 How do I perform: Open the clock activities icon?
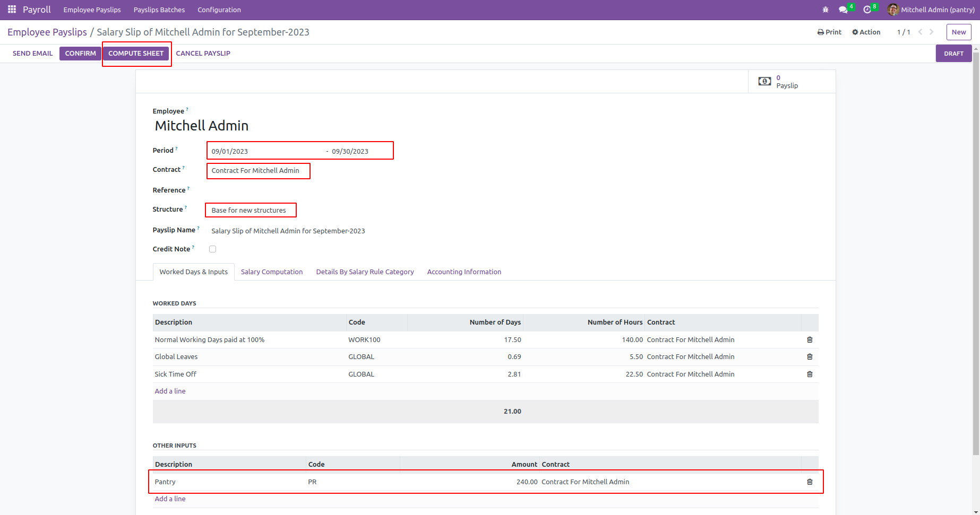point(867,10)
